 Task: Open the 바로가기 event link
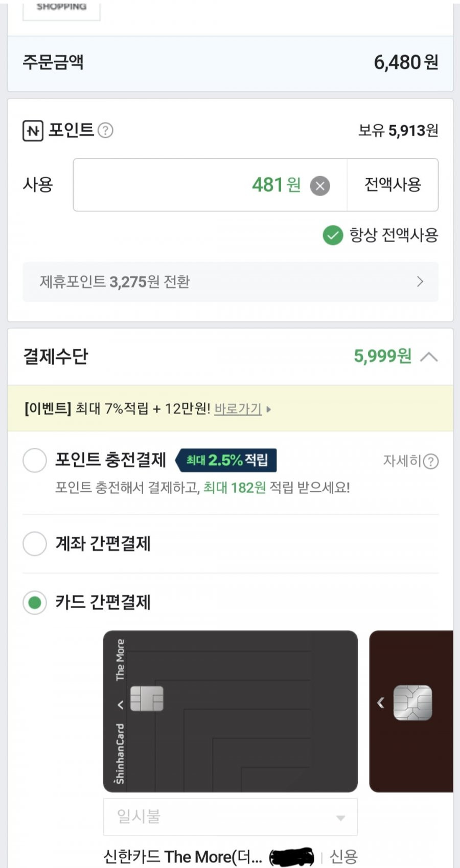tap(238, 409)
